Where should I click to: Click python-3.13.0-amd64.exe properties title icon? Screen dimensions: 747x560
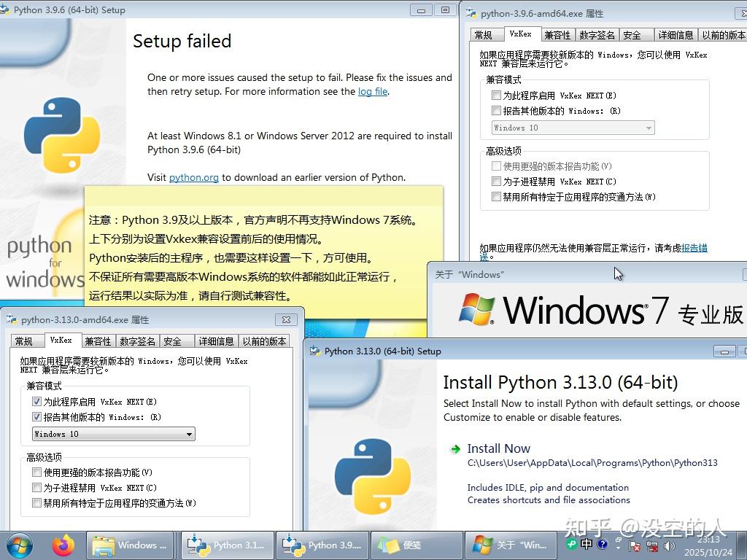point(12,319)
